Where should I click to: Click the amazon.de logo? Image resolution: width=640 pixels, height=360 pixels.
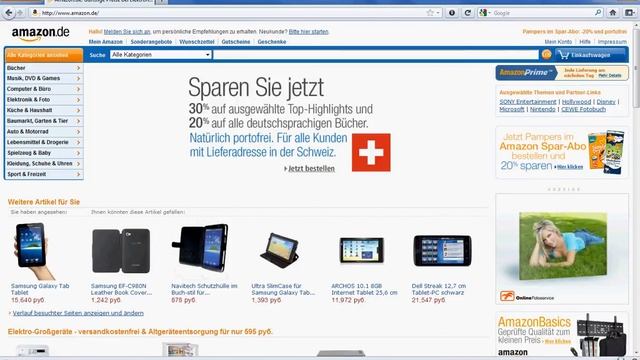click(x=40, y=33)
